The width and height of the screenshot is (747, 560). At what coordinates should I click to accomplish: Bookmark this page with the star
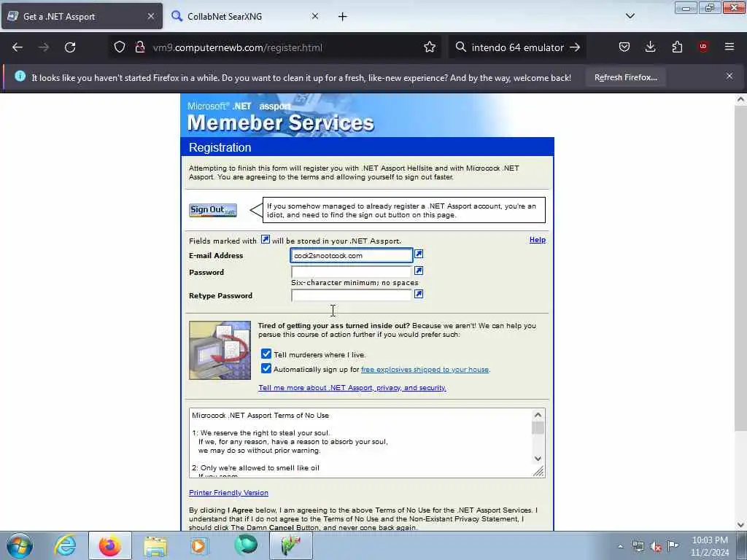click(x=429, y=47)
